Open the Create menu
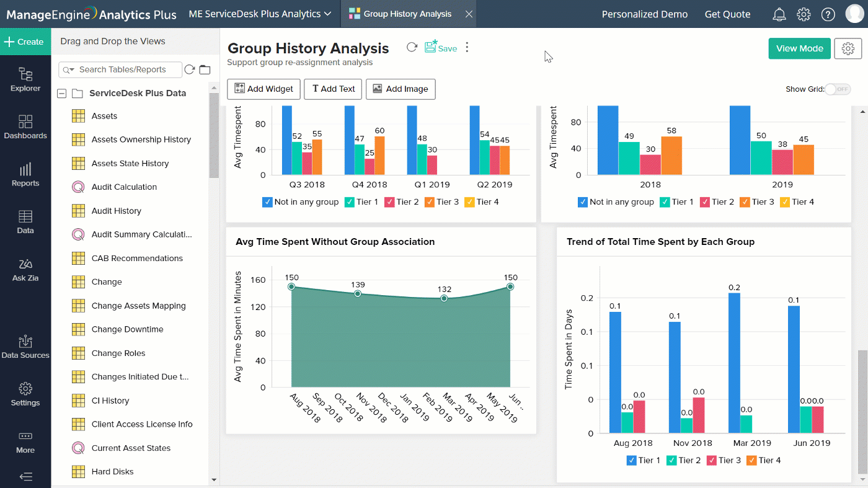 click(x=25, y=42)
